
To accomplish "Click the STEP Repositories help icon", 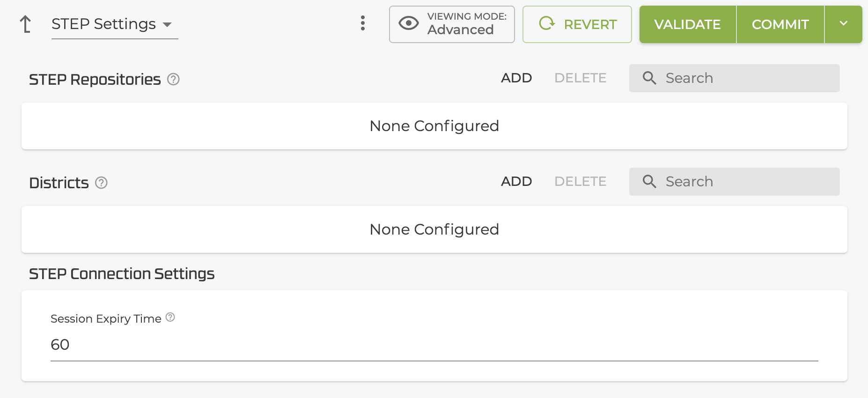I will 173,80.
